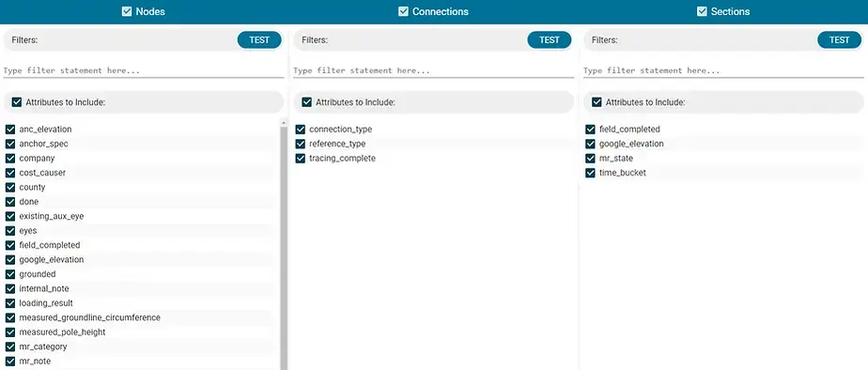
Task: Uncheck the time_bucket attribute
Action: tap(590, 173)
